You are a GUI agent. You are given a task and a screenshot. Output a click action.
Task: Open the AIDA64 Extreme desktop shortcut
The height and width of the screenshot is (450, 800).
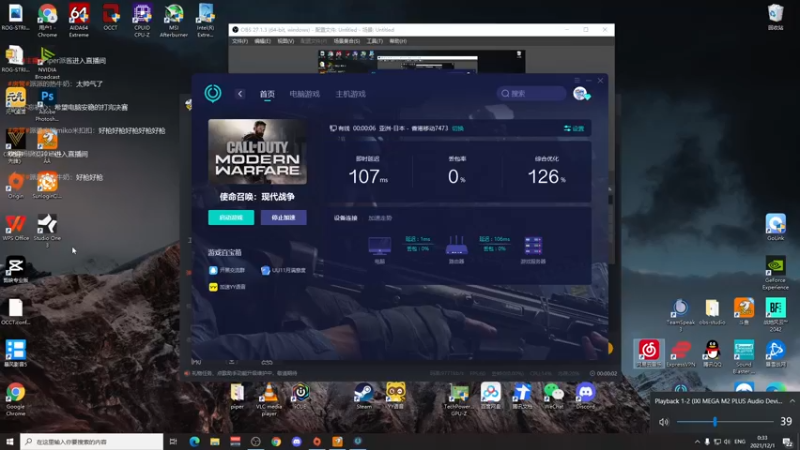79,20
